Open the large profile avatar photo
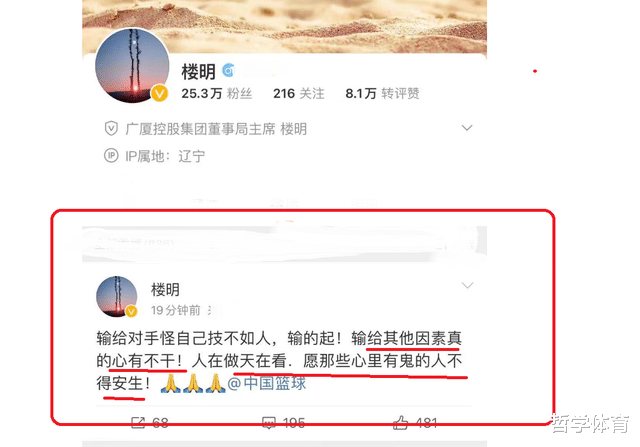The image size is (640, 447). [x=132, y=65]
